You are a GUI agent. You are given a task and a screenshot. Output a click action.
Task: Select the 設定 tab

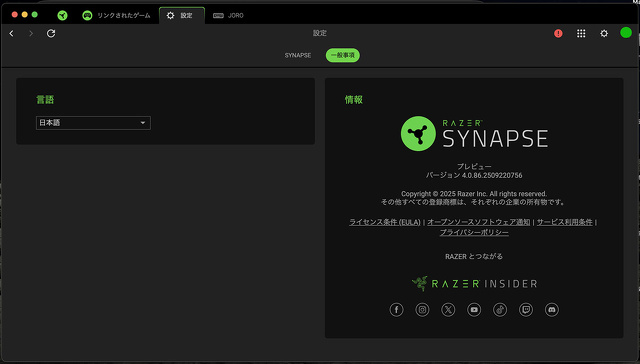click(x=182, y=16)
